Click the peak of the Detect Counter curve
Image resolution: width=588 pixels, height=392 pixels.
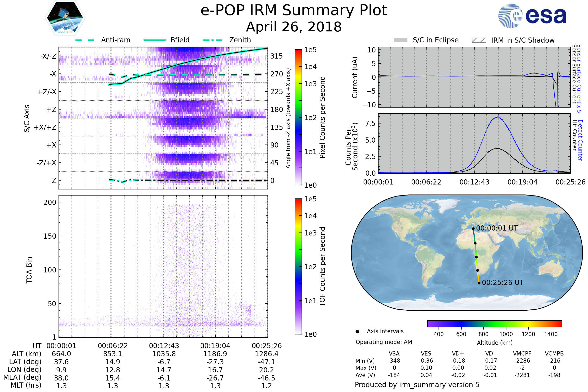[498, 117]
